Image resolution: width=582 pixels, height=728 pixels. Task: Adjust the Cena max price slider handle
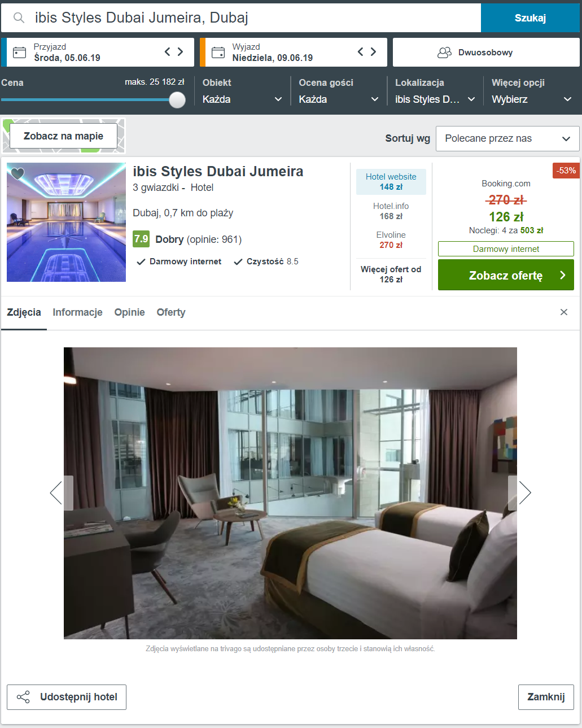pyautogui.click(x=177, y=100)
